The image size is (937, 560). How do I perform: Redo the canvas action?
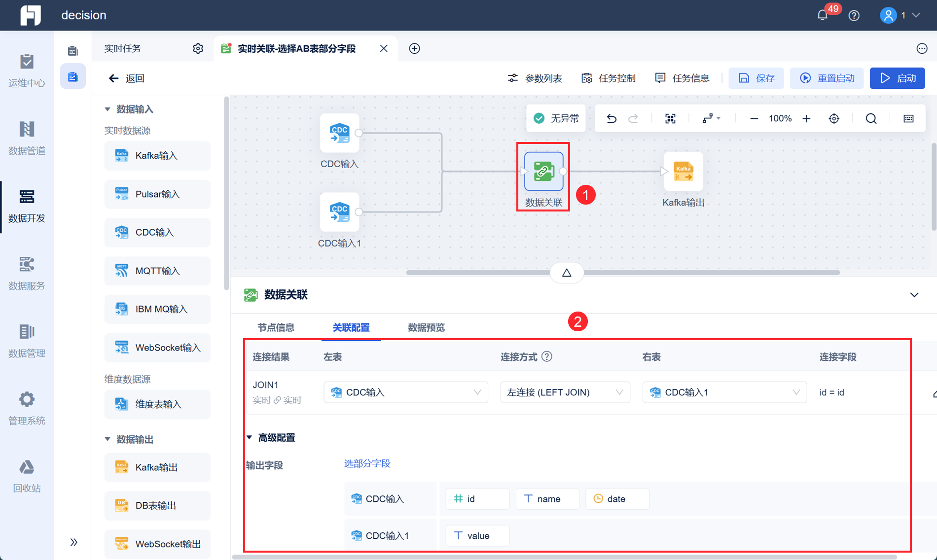point(633,118)
